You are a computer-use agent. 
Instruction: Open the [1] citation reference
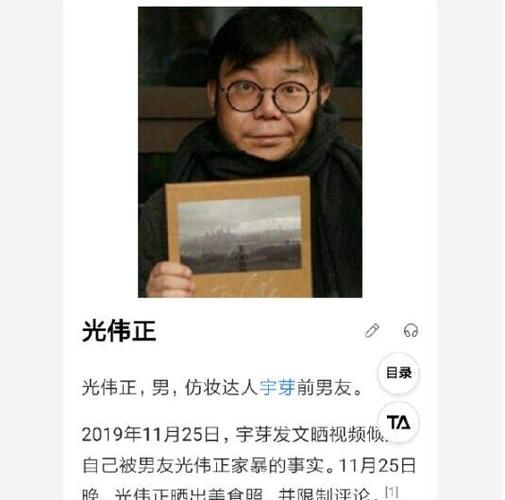tap(392, 491)
